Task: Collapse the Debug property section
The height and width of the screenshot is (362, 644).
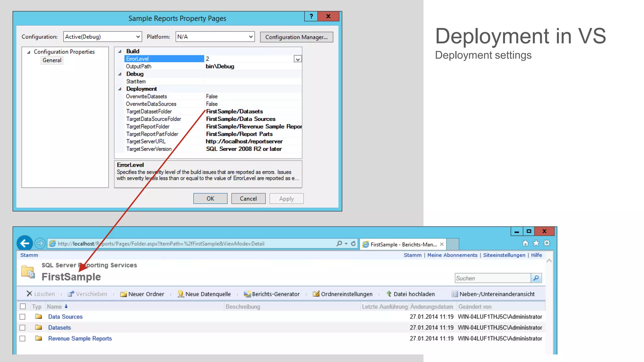Action: [x=120, y=74]
